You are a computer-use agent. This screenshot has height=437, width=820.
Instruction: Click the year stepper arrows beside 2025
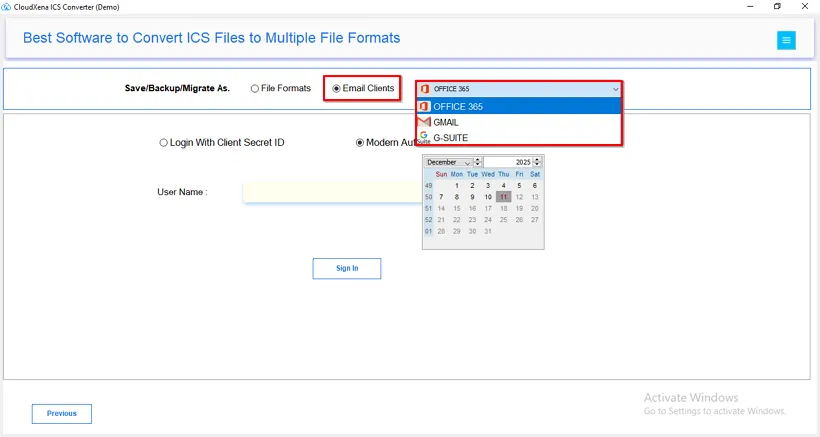click(537, 163)
